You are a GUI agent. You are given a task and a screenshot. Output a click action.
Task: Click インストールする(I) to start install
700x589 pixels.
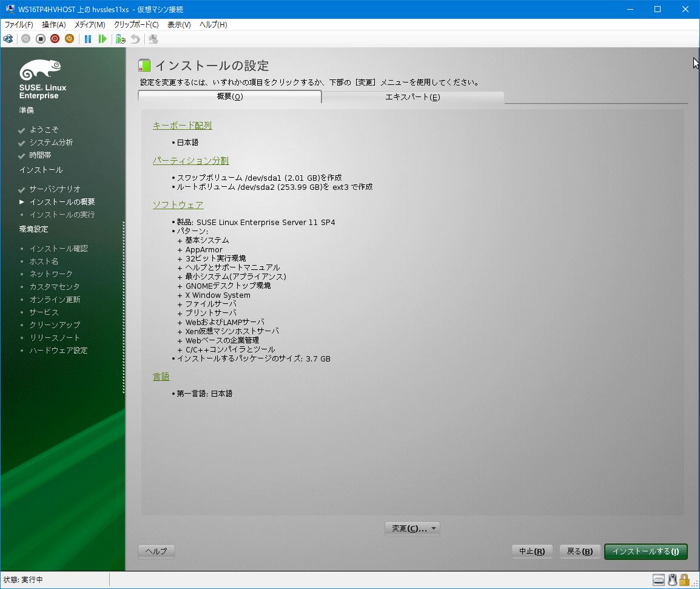pos(645,551)
